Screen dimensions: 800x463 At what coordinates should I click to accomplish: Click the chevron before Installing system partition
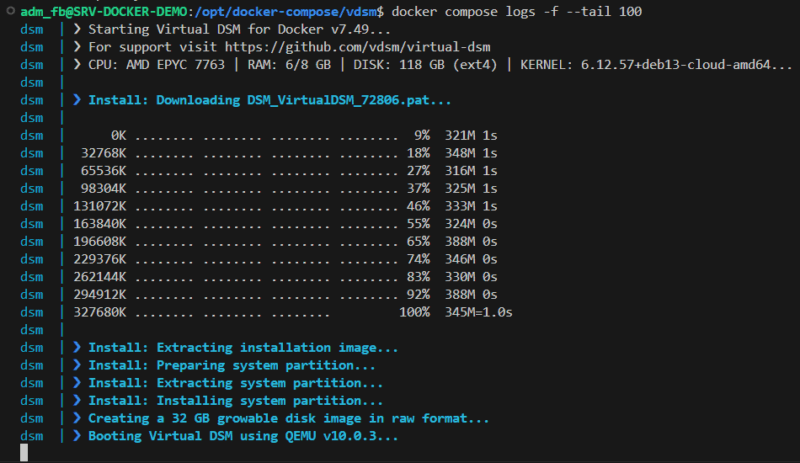77,401
